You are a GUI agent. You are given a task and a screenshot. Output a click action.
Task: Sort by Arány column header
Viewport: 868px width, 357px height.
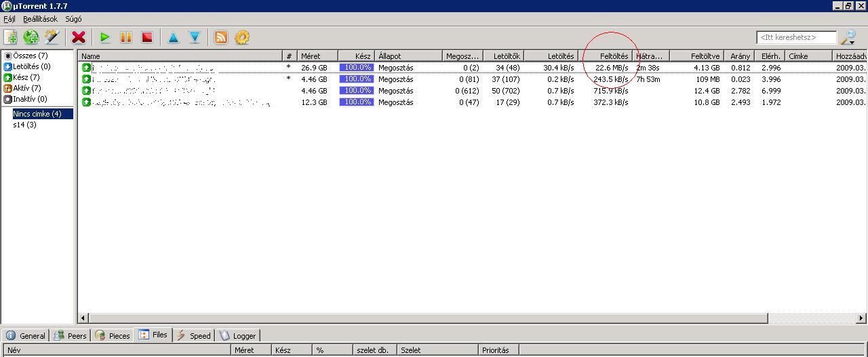pyautogui.click(x=738, y=56)
